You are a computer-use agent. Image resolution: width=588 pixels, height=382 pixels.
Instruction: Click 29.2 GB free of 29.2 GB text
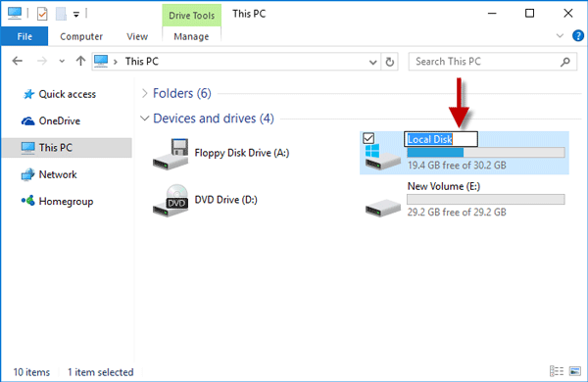[x=457, y=213]
